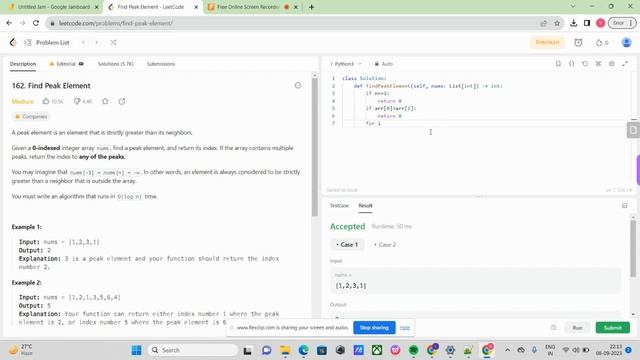Open the Solutions tab
The height and width of the screenshot is (360, 640).
(116, 64)
